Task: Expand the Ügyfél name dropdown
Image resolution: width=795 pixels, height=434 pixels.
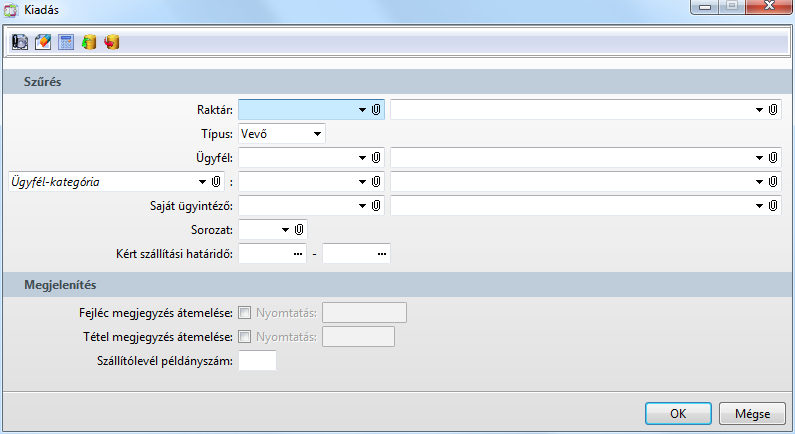Action: tap(760, 158)
